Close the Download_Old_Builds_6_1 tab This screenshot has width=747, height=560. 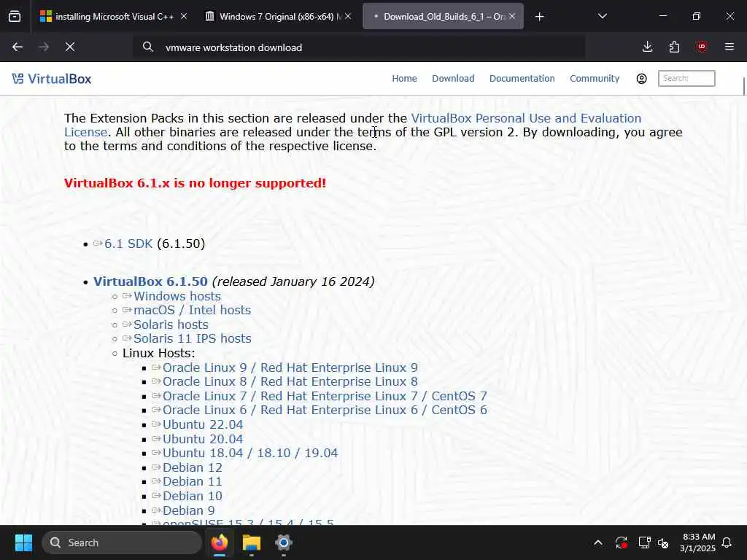(x=512, y=16)
